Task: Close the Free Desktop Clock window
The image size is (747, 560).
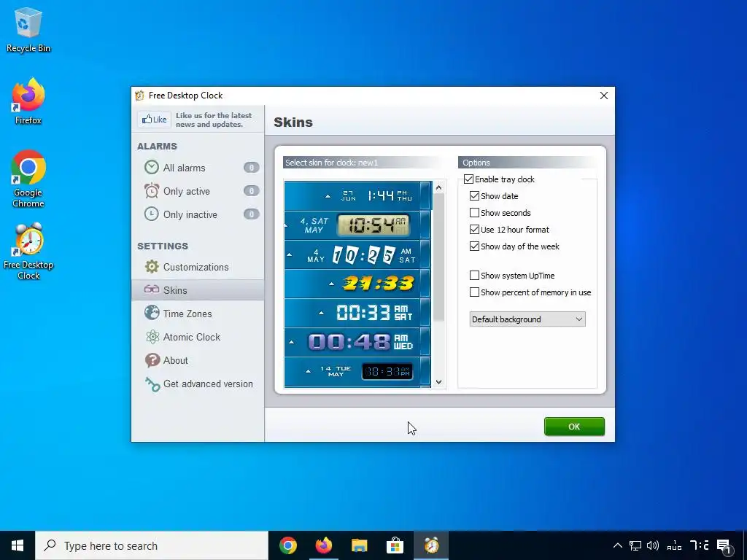Action: pyautogui.click(x=603, y=96)
